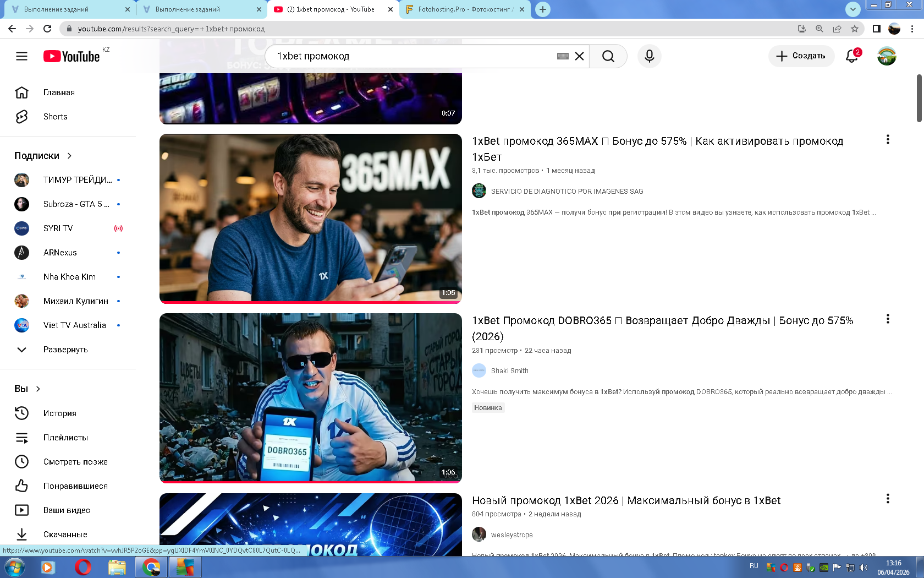Open Chrome profile avatar
The image size is (924, 578).
tap(894, 29)
